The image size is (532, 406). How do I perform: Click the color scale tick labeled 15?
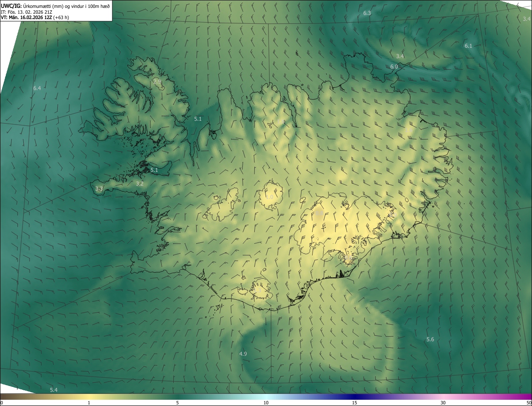[x=355, y=403]
